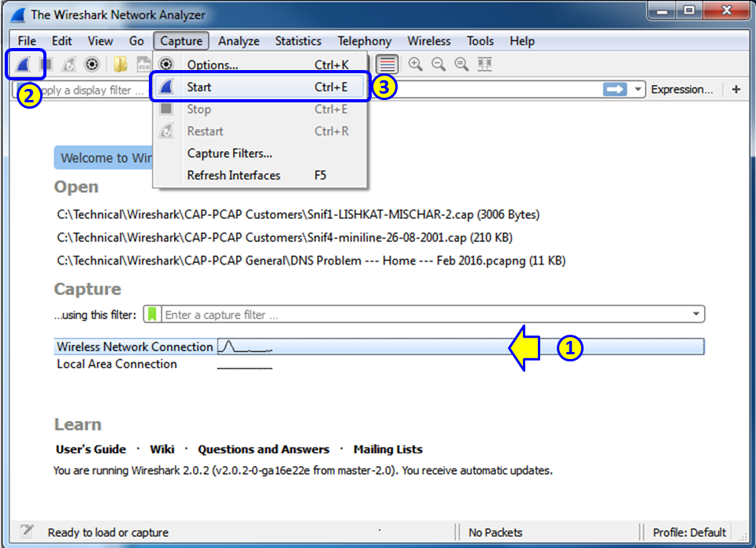This screenshot has width=756, height=548.
Task: Click the stop capture square toolbar icon
Action: point(46,64)
